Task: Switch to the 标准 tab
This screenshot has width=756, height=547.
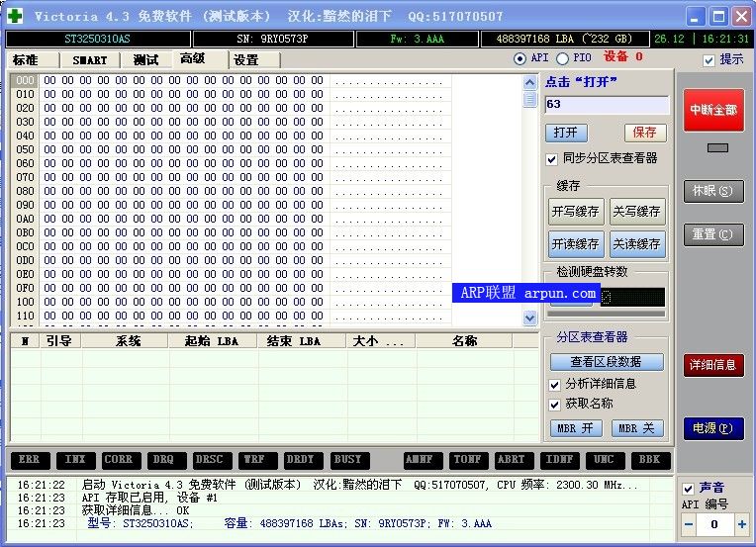Action: point(32,60)
